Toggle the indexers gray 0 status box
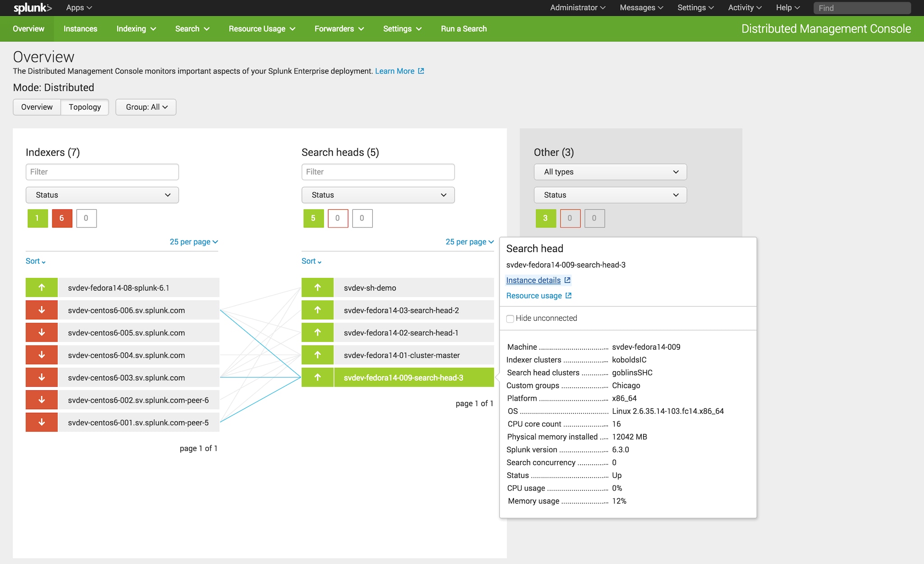This screenshot has height=564, width=924. point(87,218)
